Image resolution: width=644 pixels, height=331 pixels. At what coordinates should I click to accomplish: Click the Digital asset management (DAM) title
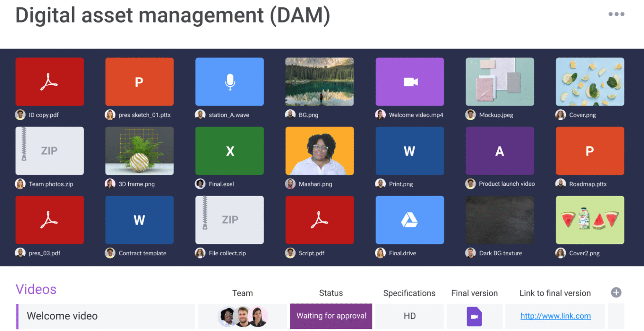[173, 16]
